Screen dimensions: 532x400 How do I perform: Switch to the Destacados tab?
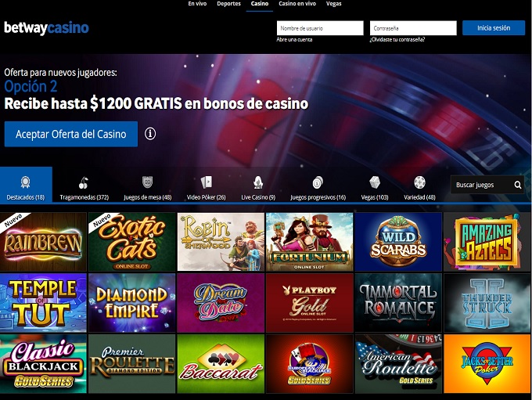click(26, 185)
